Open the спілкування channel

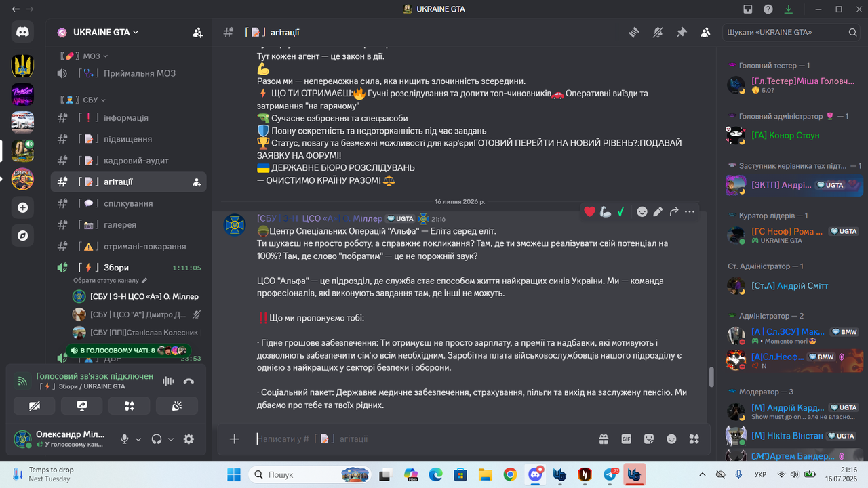click(129, 203)
